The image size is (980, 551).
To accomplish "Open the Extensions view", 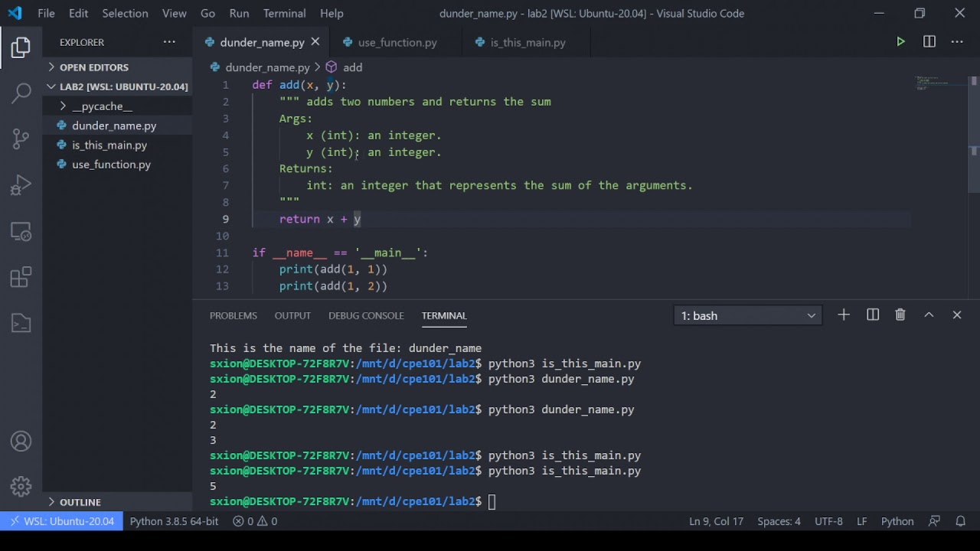I will click(x=21, y=277).
